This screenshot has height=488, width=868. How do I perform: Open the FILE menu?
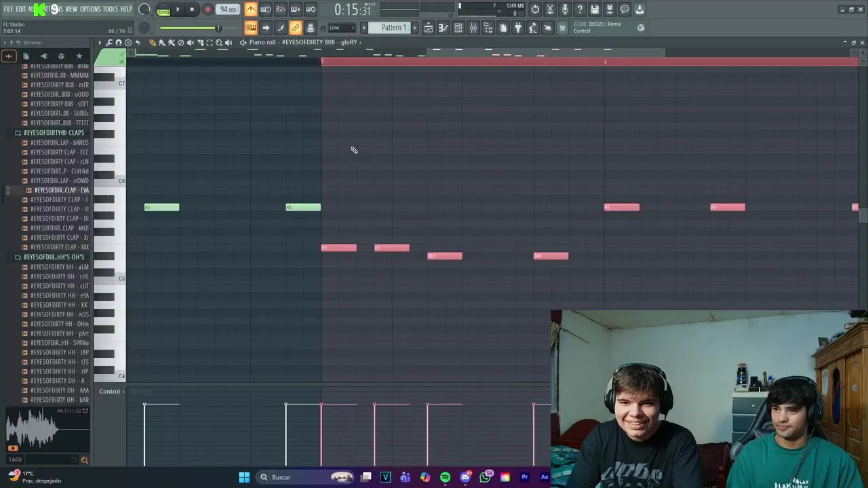(x=9, y=9)
